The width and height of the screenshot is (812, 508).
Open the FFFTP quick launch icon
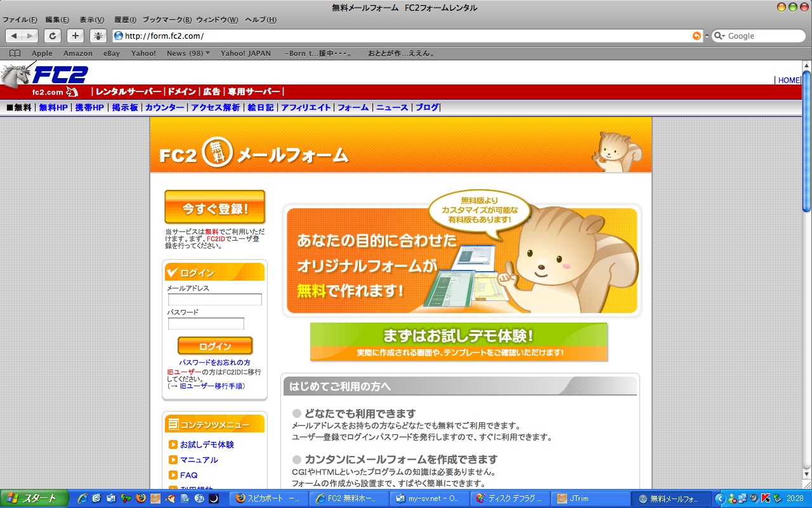(126, 498)
